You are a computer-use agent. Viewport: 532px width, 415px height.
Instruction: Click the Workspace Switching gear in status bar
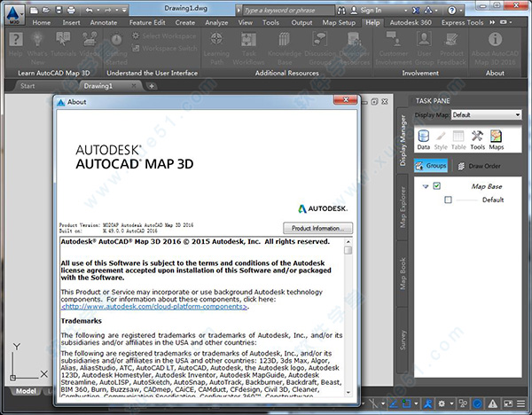pos(442,403)
